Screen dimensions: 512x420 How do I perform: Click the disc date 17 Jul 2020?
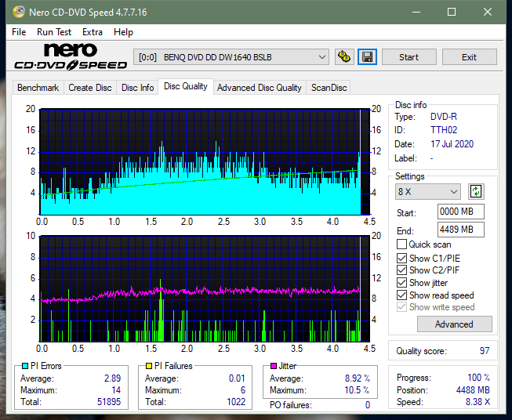click(452, 144)
